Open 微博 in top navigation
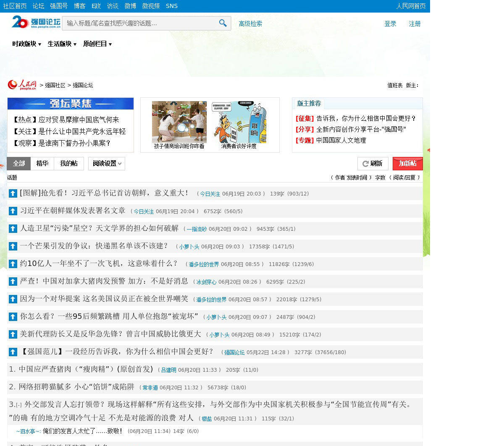504x446 pixels. tap(130, 6)
